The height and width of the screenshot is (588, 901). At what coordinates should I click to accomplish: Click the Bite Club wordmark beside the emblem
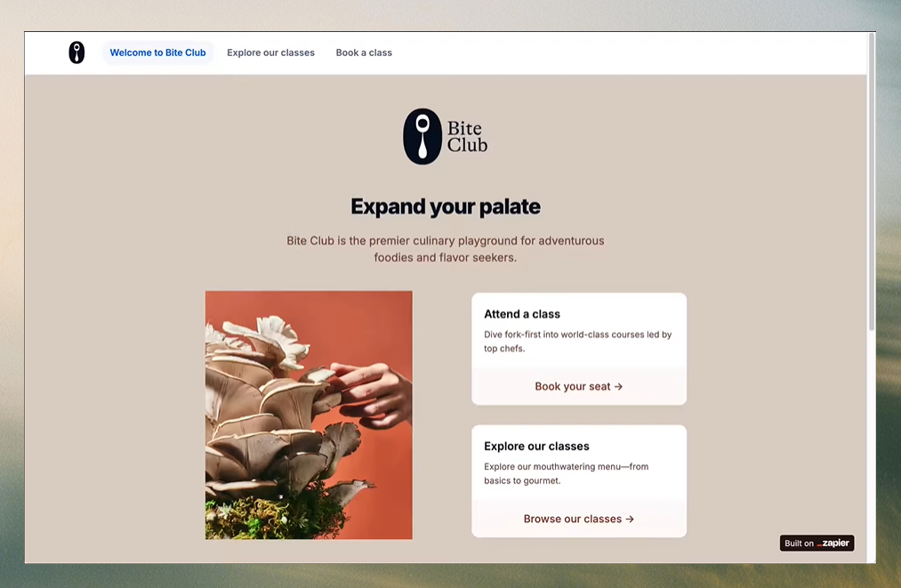(467, 138)
